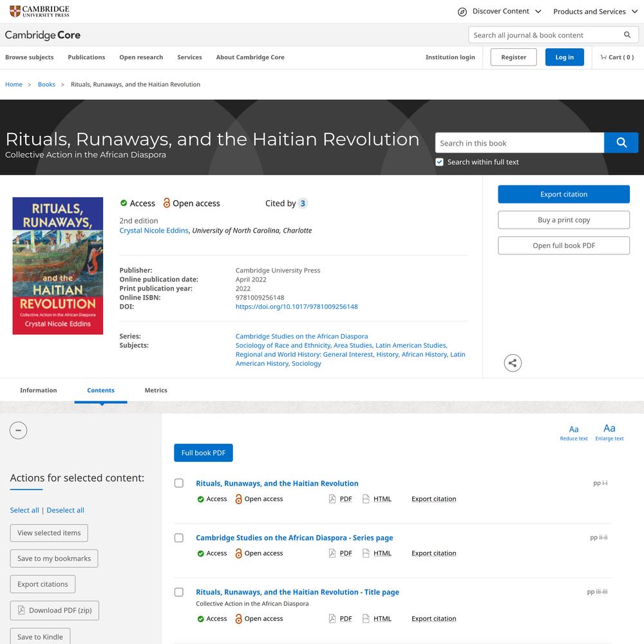Click Deselect all link
The width and height of the screenshot is (644, 644).
point(65,510)
